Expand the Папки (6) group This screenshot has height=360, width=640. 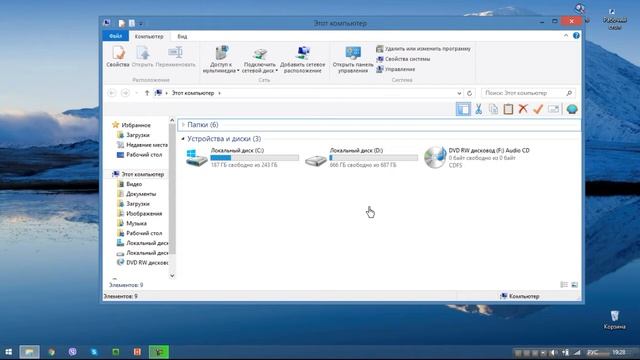click(x=183, y=124)
